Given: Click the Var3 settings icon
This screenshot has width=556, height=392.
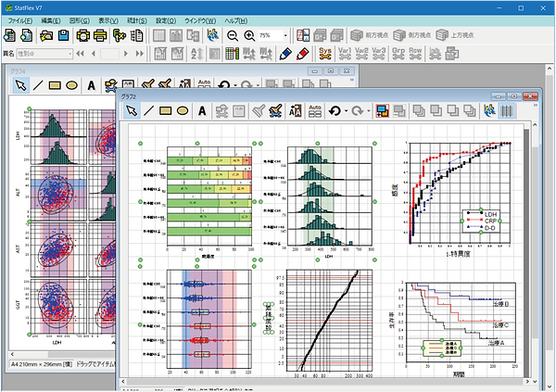Looking at the screenshot, I should point(378,54).
